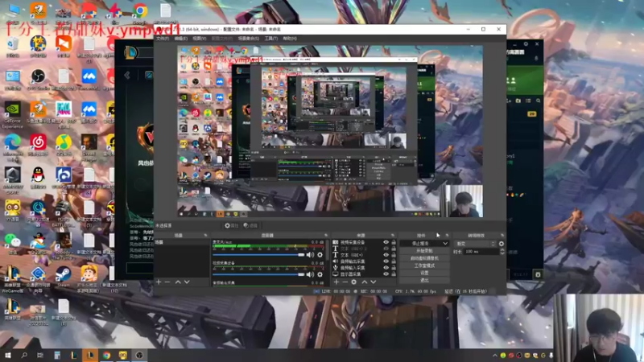Open 文件(F) menu in OBS

163,39
